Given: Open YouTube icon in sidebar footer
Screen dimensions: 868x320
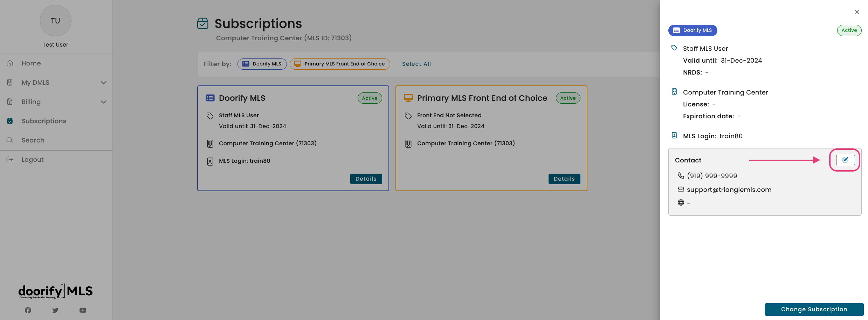Looking at the screenshot, I should point(83,310).
